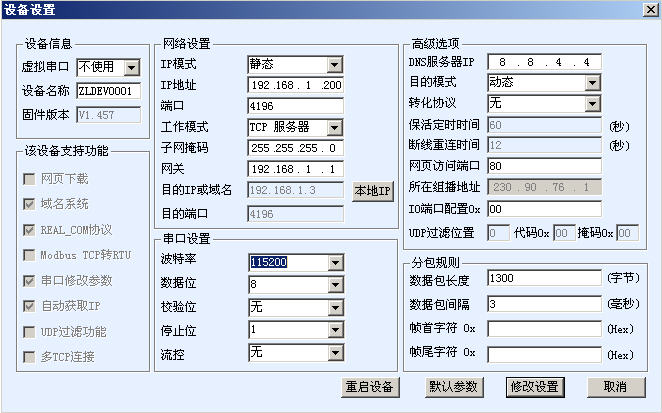
Task: Toggle the 域名系统 checkbox
Action: [28, 204]
